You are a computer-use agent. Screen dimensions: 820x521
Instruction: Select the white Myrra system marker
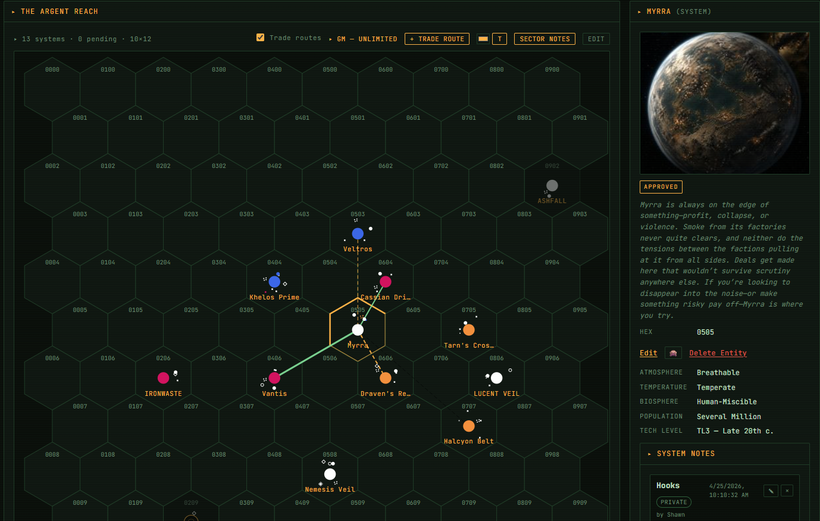click(x=358, y=330)
